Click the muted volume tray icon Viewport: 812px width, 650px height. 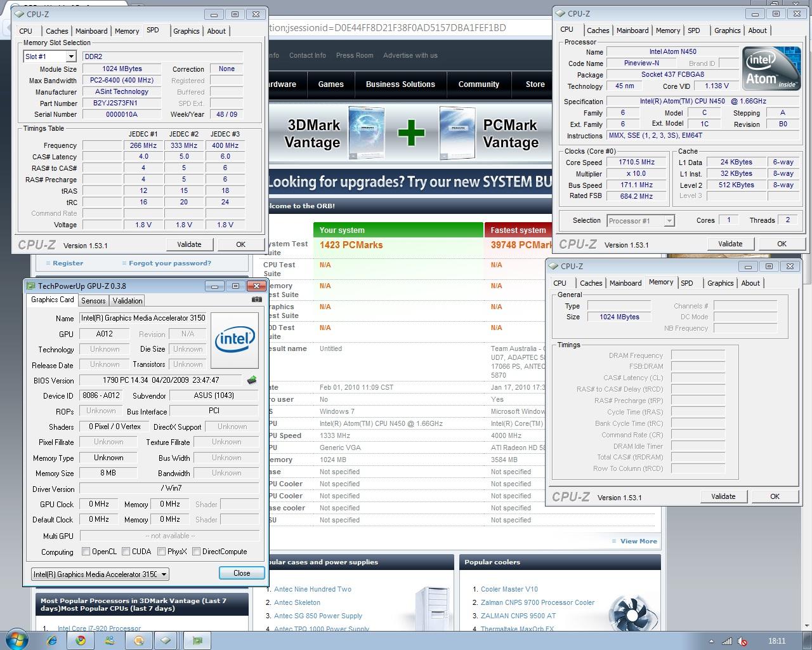[742, 641]
